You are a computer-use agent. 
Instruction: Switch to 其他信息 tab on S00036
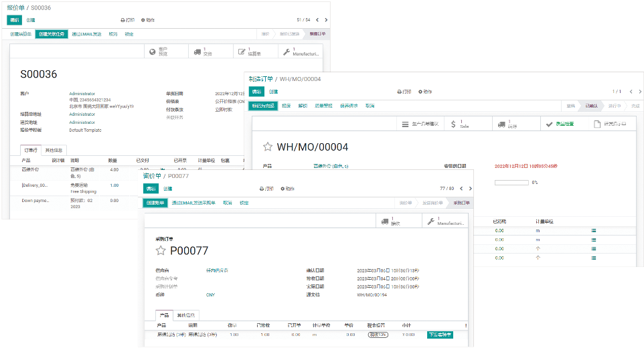(x=52, y=150)
